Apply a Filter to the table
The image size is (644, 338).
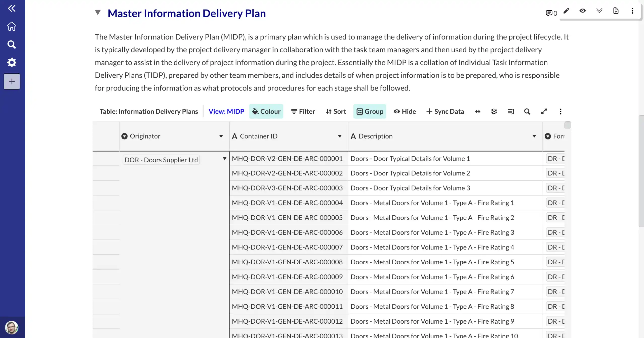coord(303,111)
